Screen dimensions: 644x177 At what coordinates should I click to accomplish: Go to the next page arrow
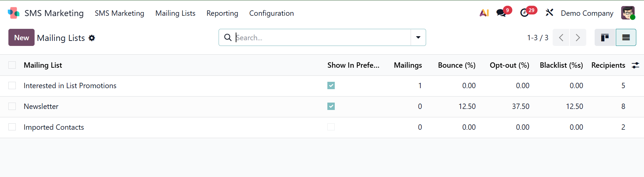pyautogui.click(x=578, y=38)
